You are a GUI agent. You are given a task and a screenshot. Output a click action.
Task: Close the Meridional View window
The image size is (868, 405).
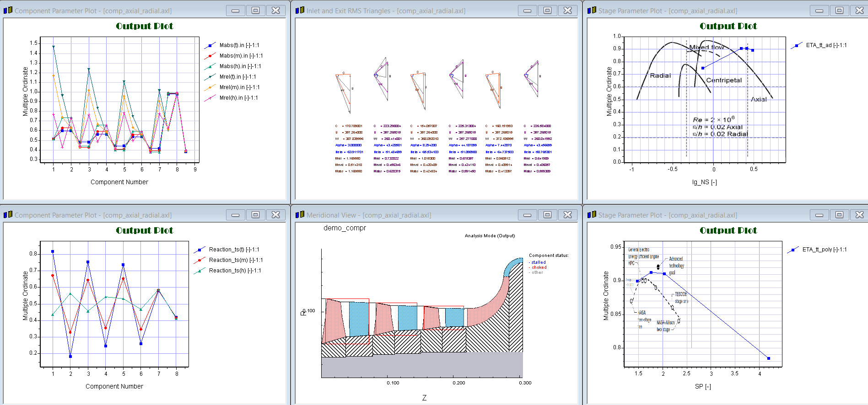click(x=567, y=214)
